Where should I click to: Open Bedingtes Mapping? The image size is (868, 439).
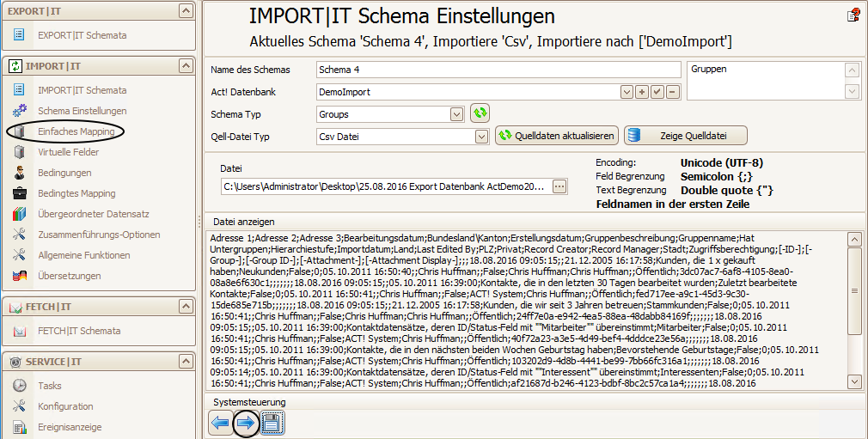(x=76, y=193)
